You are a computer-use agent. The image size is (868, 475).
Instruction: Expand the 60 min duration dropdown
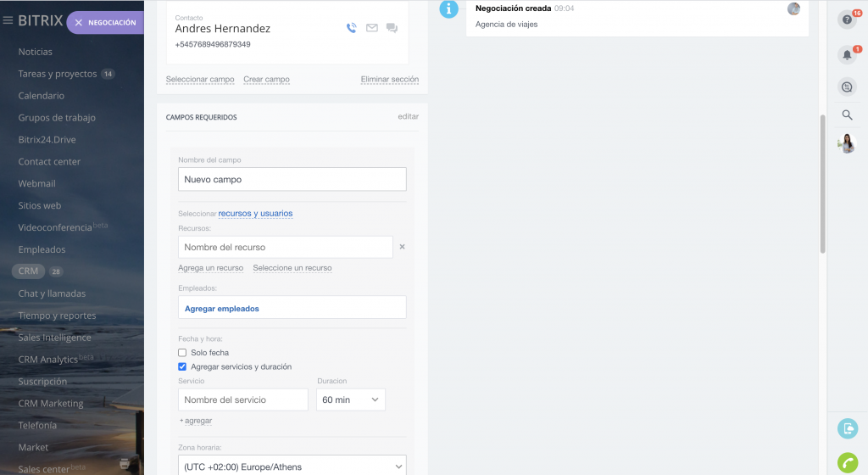[350, 400]
